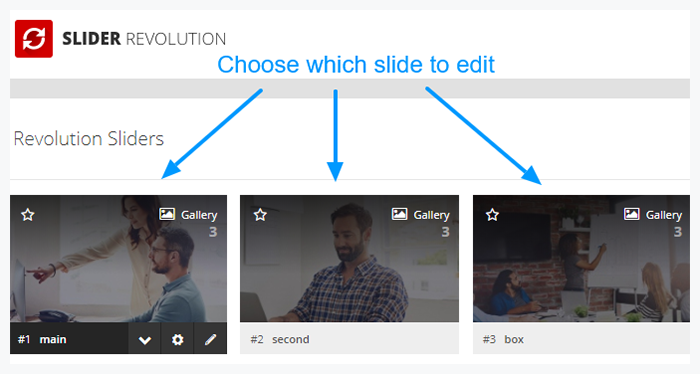The height and width of the screenshot is (374, 700).
Task: Open the second slider thumbnail image
Action: click(349, 259)
